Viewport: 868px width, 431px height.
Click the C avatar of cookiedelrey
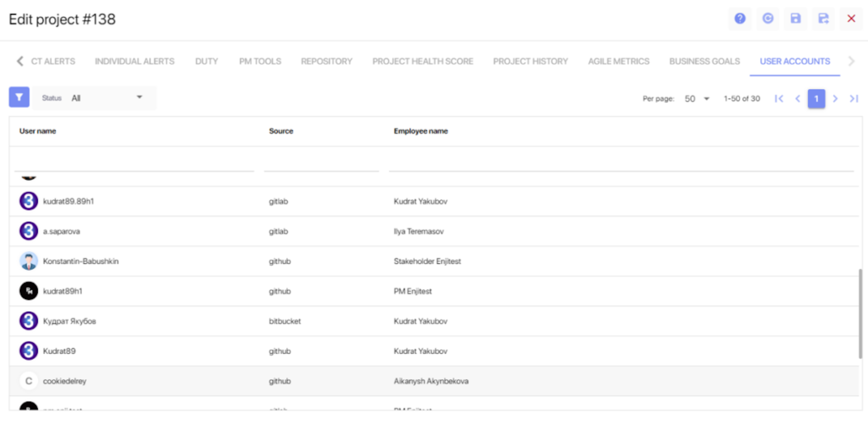tap(29, 381)
